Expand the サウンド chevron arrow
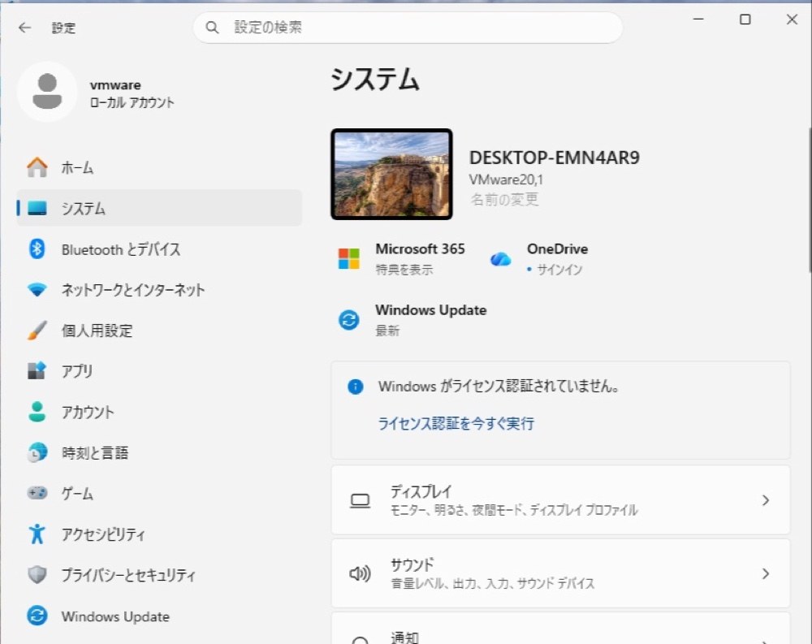Viewport: 812px width, 644px height. [766, 573]
